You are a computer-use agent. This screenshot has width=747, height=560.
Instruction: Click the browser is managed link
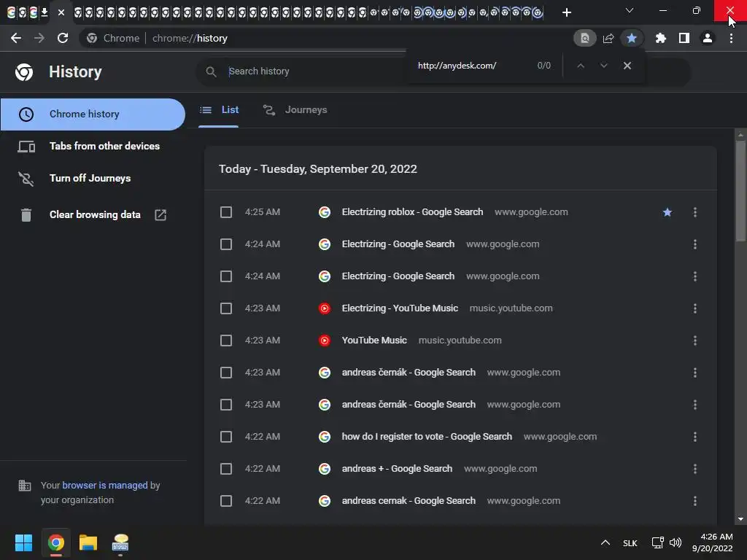pyautogui.click(x=105, y=485)
